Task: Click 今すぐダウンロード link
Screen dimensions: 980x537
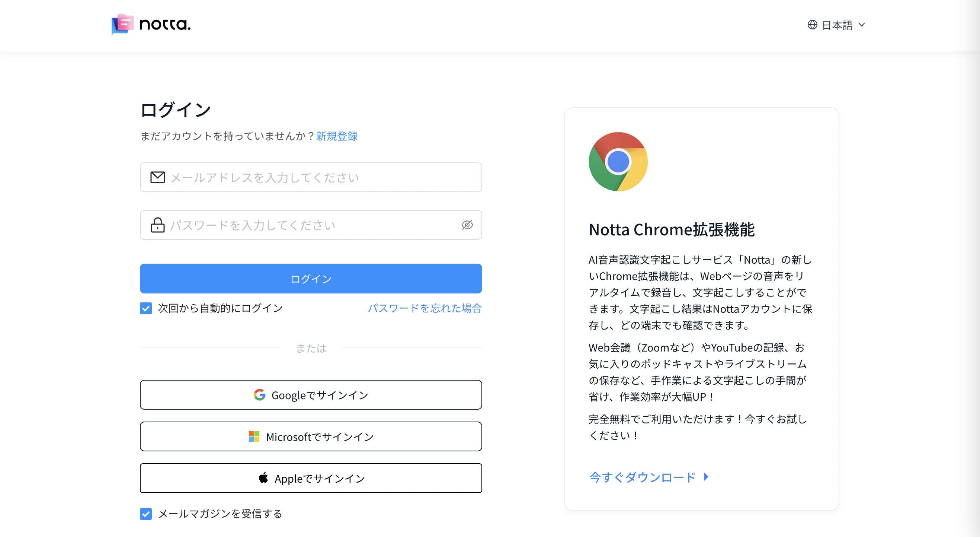Action: pos(642,477)
